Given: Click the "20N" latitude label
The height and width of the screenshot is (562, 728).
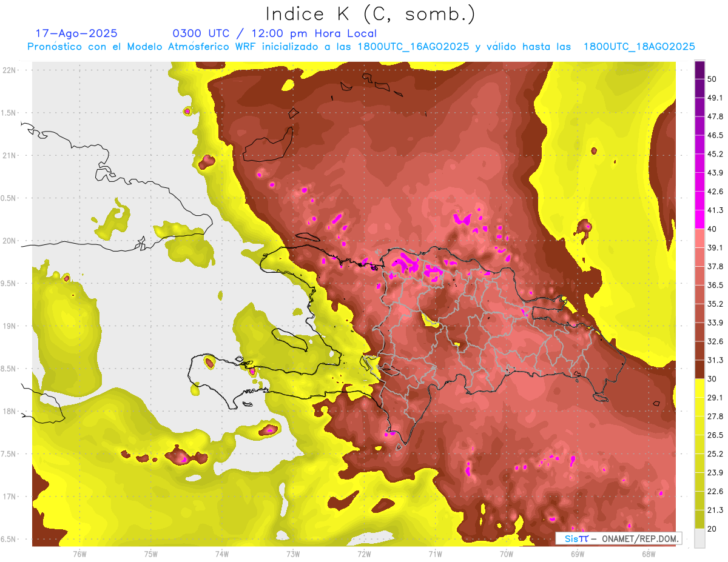Looking at the screenshot, I should click(x=8, y=241).
